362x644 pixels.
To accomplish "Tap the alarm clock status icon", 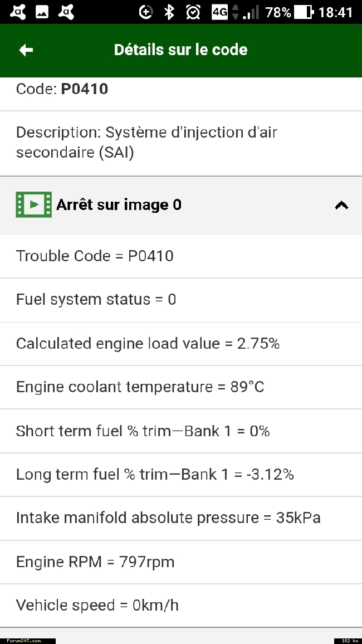I will [193, 12].
